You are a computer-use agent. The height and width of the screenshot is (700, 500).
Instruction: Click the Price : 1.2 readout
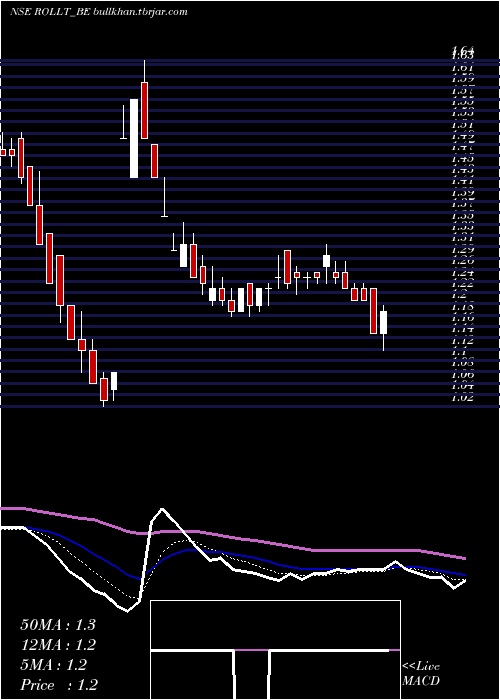pos(59,685)
